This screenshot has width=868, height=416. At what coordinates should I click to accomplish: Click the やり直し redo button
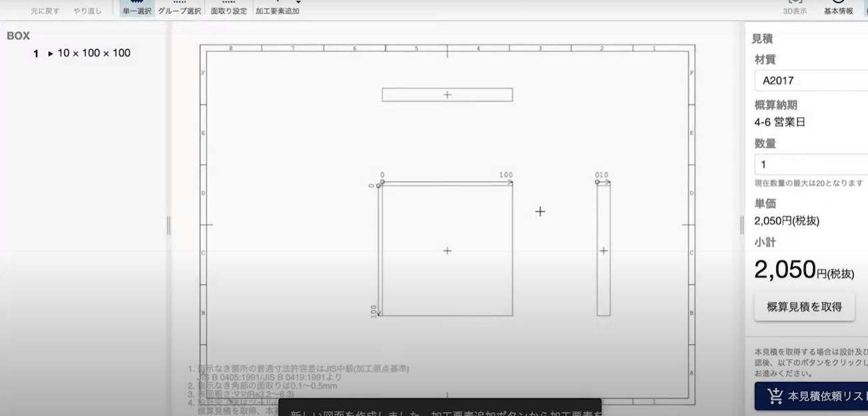87,11
